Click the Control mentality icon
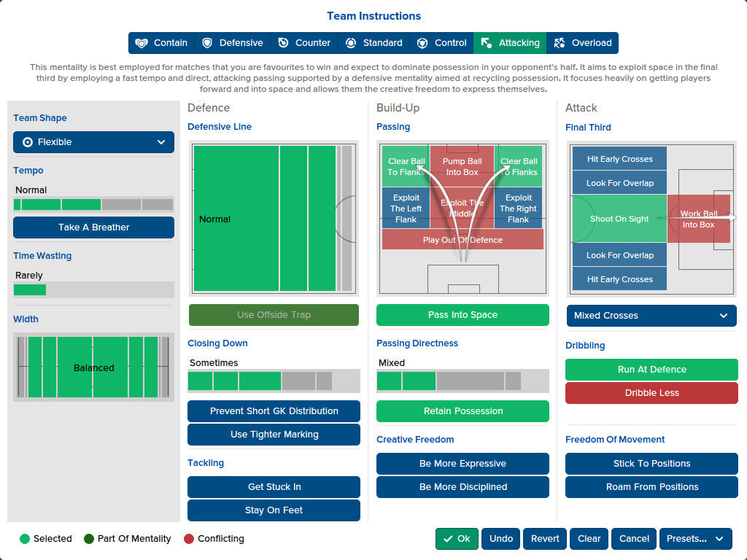The height and width of the screenshot is (560, 747). (x=422, y=43)
